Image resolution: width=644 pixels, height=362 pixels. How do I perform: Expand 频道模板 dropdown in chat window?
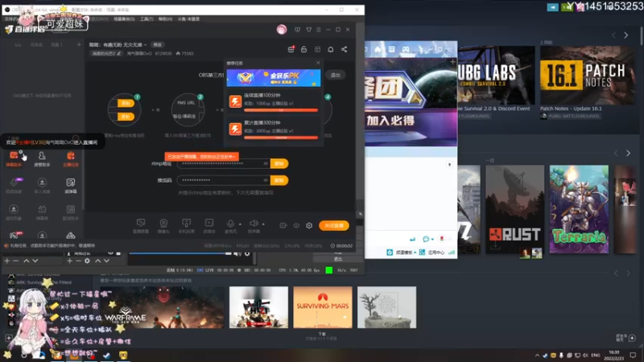tap(415, 253)
